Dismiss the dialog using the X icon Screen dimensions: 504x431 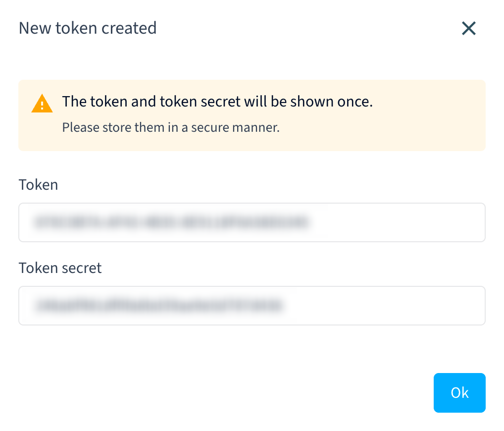pyautogui.click(x=469, y=28)
